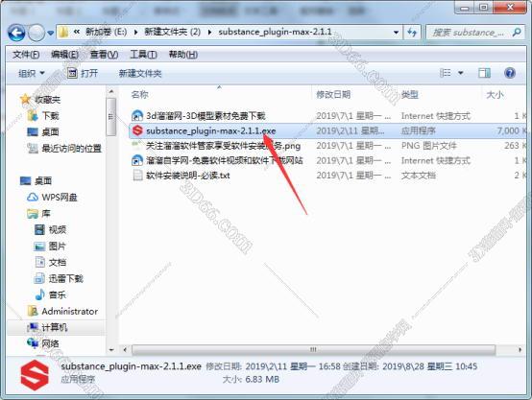Open the 工具(T) menu

click(x=143, y=55)
